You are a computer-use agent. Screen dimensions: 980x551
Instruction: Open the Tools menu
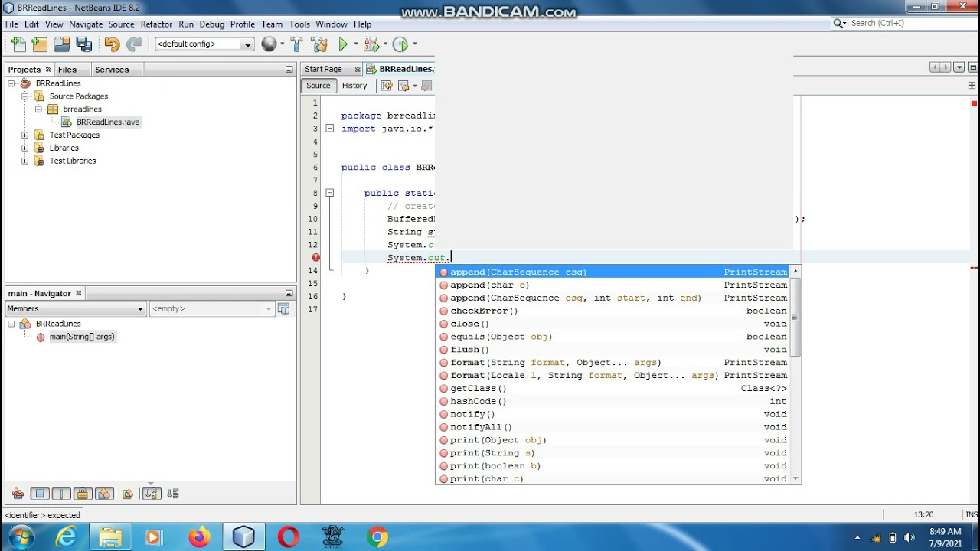[299, 24]
